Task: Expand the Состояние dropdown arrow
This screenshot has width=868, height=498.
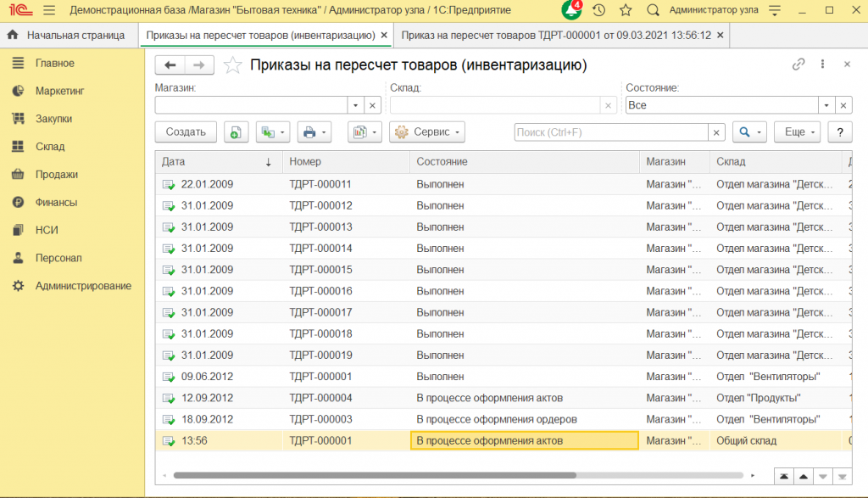Action: pos(826,105)
